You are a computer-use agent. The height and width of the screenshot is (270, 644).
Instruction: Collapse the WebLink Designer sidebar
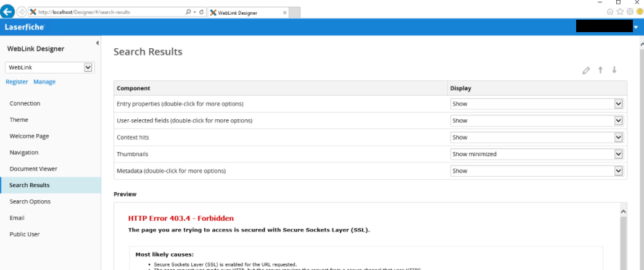[x=97, y=43]
